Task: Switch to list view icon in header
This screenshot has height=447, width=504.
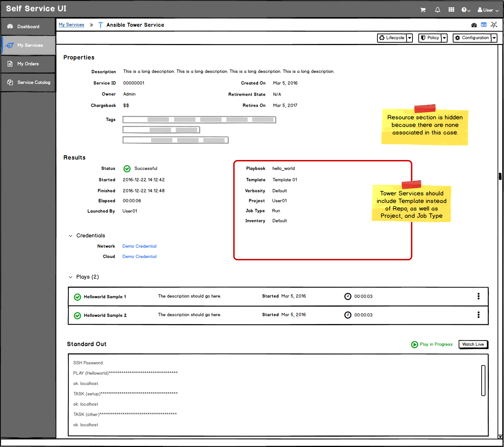Action: click(484, 25)
